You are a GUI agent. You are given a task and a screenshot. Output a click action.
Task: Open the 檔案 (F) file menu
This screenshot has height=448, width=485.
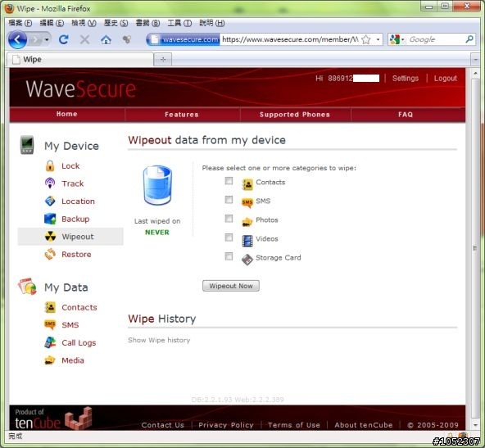(20, 23)
